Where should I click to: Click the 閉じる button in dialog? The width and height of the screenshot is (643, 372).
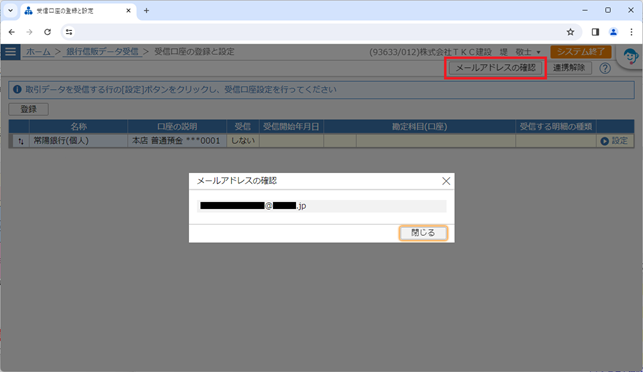[x=423, y=233]
